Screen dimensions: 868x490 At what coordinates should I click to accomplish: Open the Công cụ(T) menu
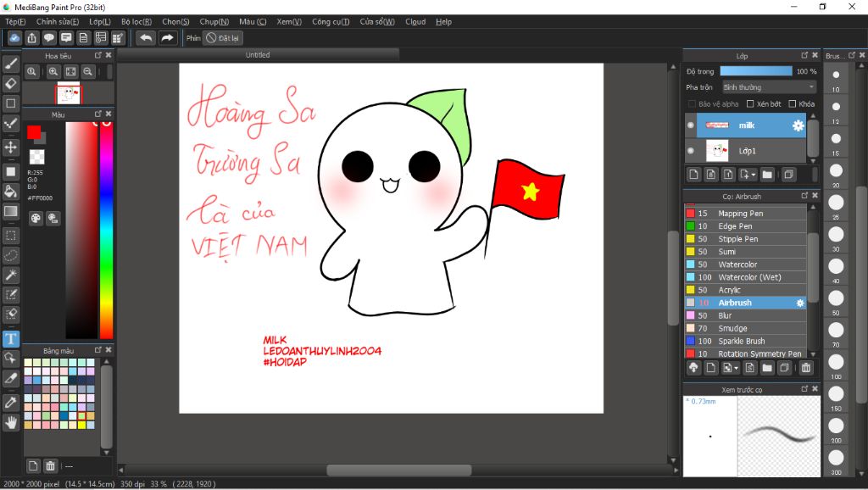(331, 21)
